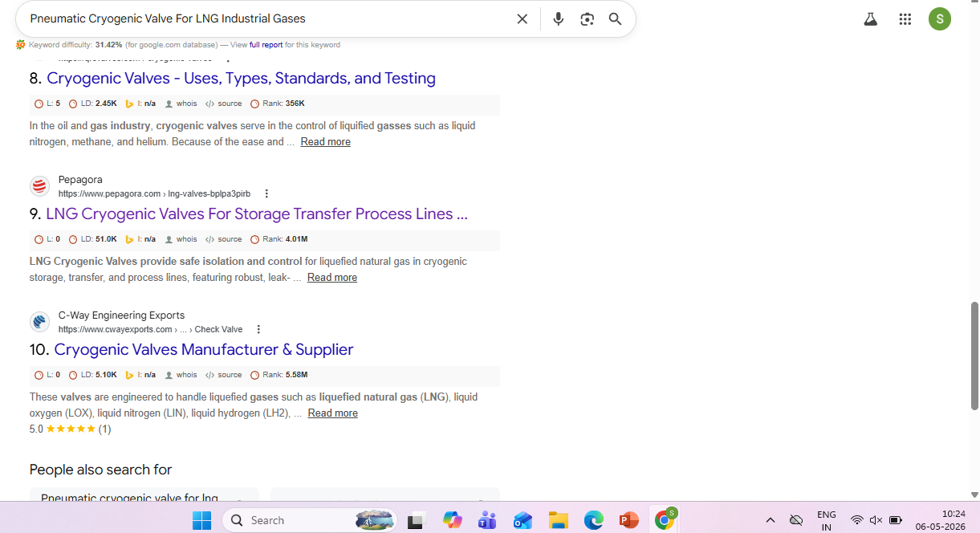The height and width of the screenshot is (533, 980).
Task: View full report for keyword difficulty
Action: (x=266, y=45)
